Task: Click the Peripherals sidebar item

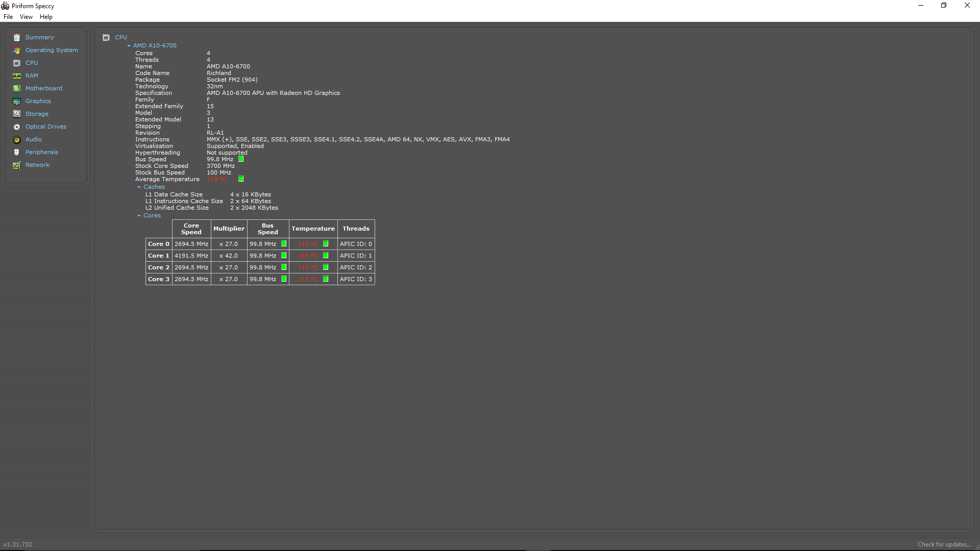Action: click(42, 152)
